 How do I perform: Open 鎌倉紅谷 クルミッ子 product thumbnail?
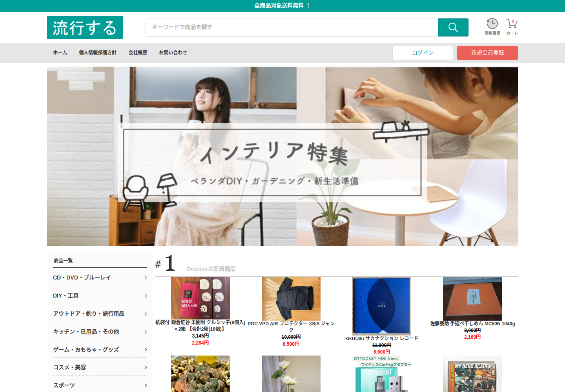[200, 298]
